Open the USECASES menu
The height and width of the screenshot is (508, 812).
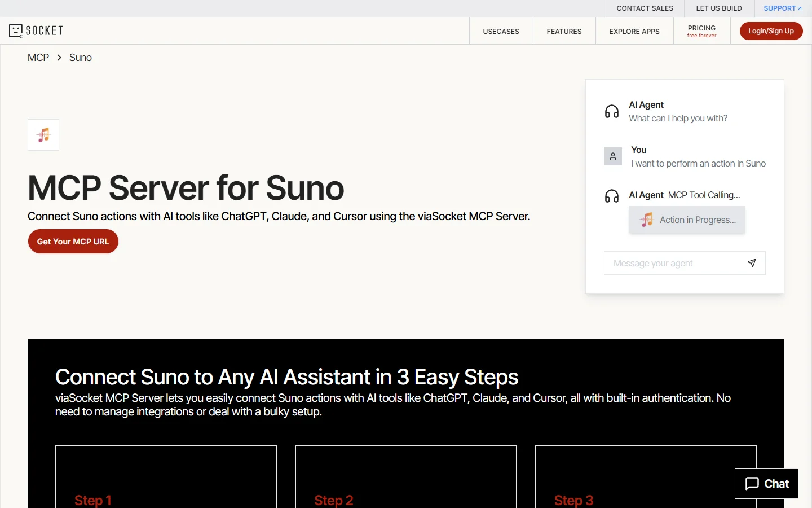501,31
